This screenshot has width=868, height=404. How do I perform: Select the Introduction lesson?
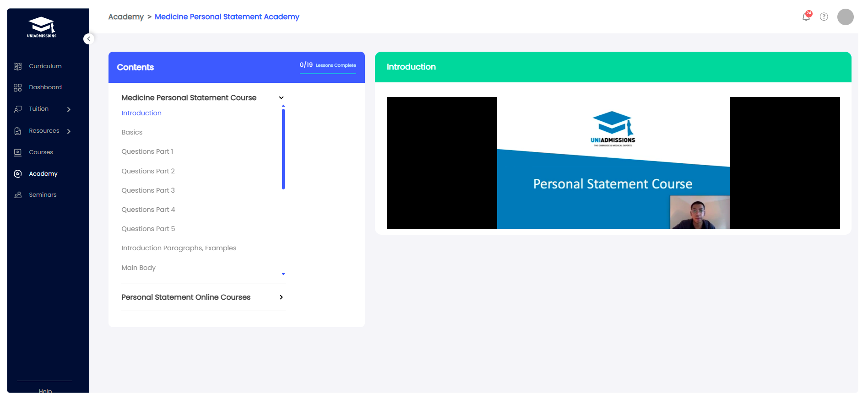pyautogui.click(x=141, y=113)
